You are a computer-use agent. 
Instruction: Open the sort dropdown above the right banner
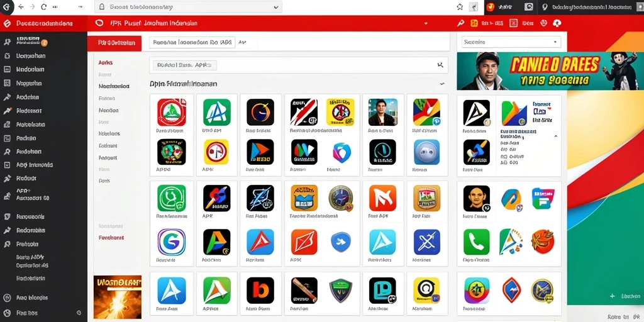(511, 42)
